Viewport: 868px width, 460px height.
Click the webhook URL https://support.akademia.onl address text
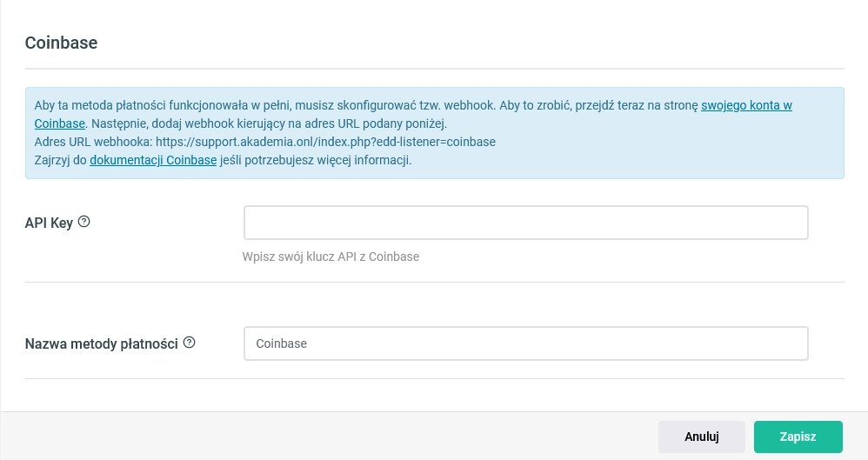325,142
